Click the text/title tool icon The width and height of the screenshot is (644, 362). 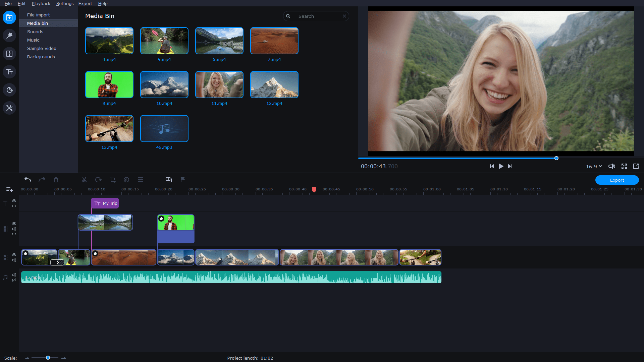click(x=10, y=72)
